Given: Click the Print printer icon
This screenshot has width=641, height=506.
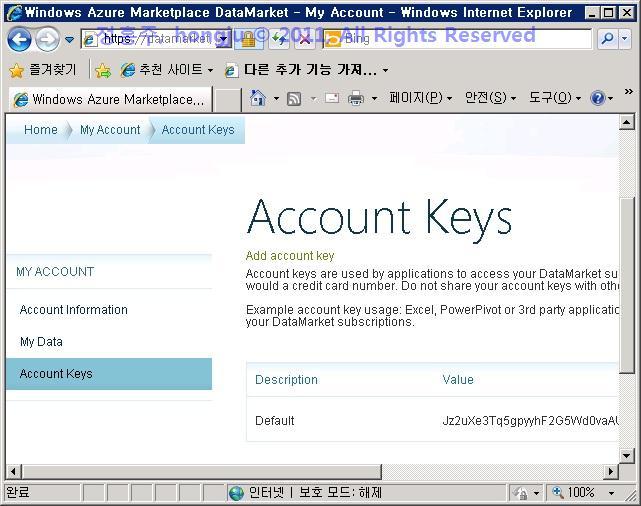Looking at the screenshot, I should pyautogui.click(x=356, y=99).
